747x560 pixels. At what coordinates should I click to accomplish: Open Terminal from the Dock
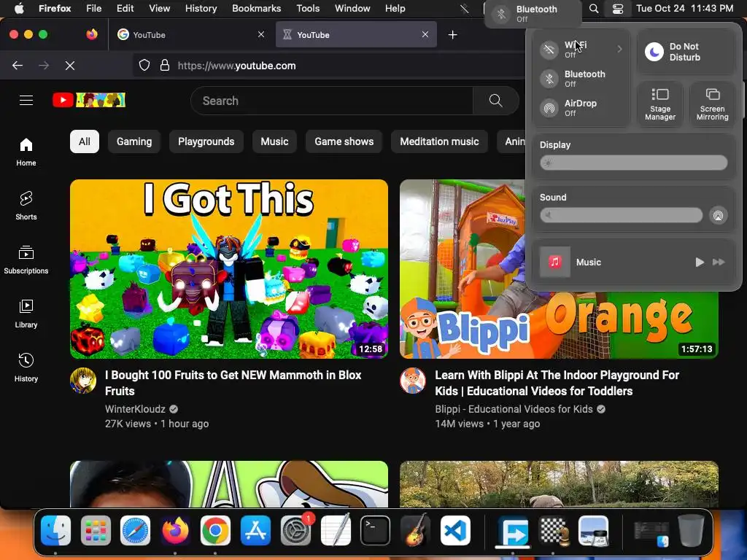tap(376, 530)
